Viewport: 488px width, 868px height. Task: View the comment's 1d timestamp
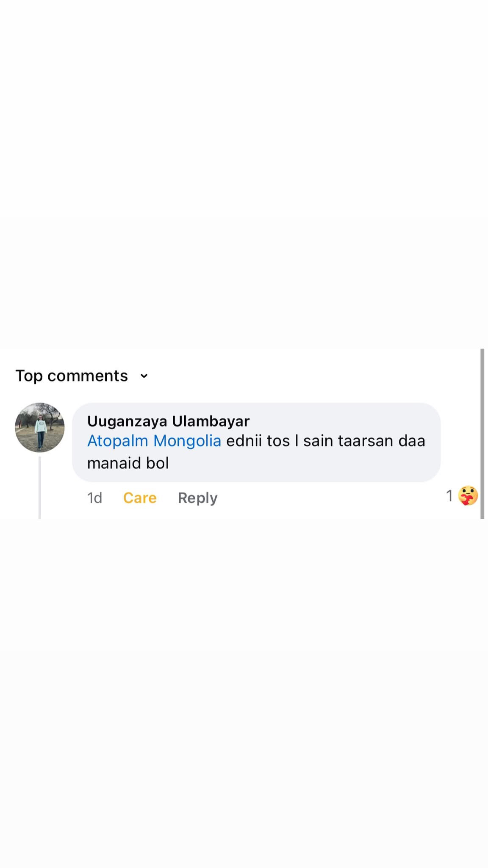click(95, 498)
